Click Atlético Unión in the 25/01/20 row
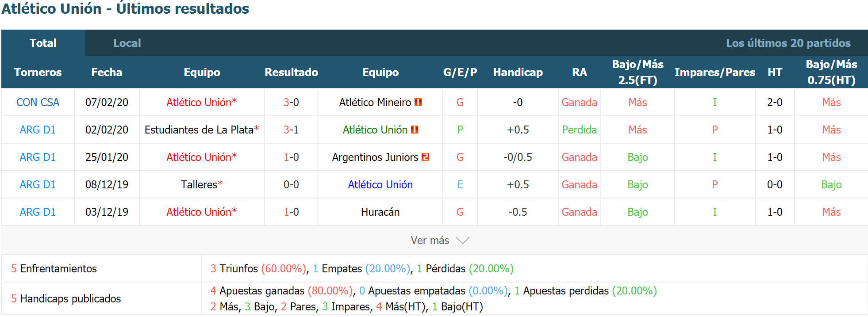The height and width of the screenshot is (317, 868). pos(199,157)
